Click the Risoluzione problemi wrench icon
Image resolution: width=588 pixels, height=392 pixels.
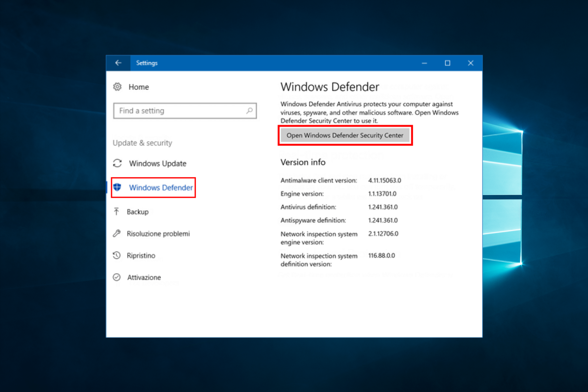tap(116, 233)
